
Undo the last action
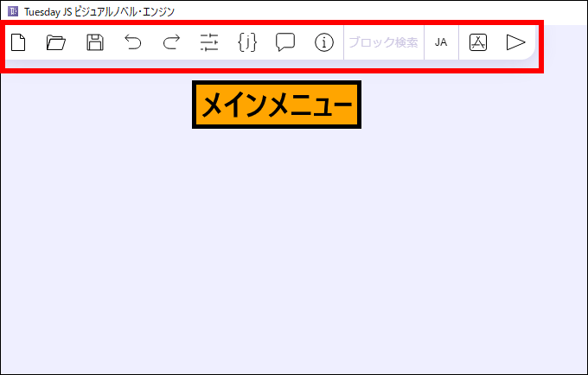pyautogui.click(x=132, y=42)
